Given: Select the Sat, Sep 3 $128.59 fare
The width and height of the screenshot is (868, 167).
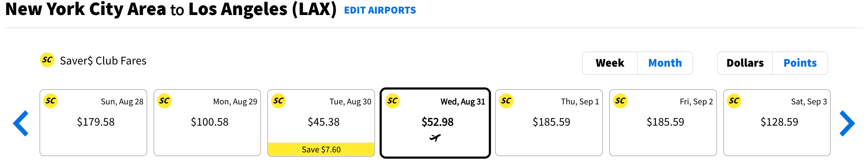Looking at the screenshot, I should 779,122.
